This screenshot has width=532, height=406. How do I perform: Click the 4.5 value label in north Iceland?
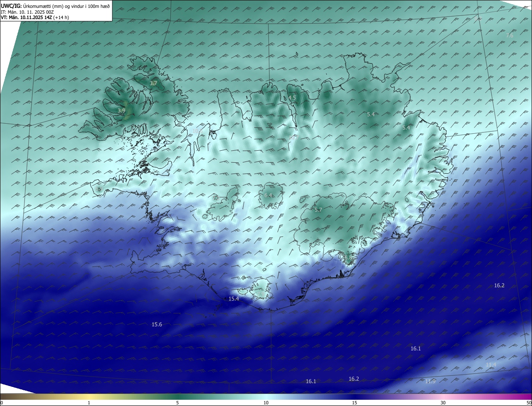pyautogui.click(x=292, y=98)
